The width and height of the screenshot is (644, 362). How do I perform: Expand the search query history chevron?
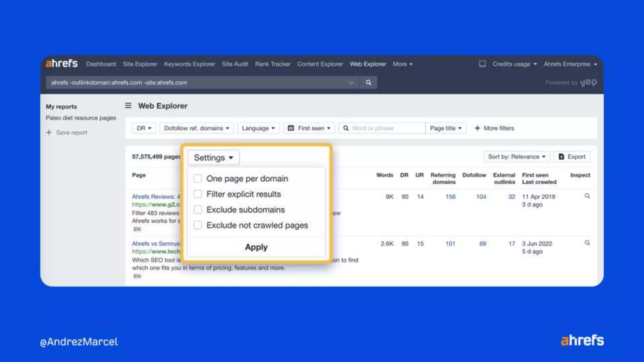(x=351, y=83)
